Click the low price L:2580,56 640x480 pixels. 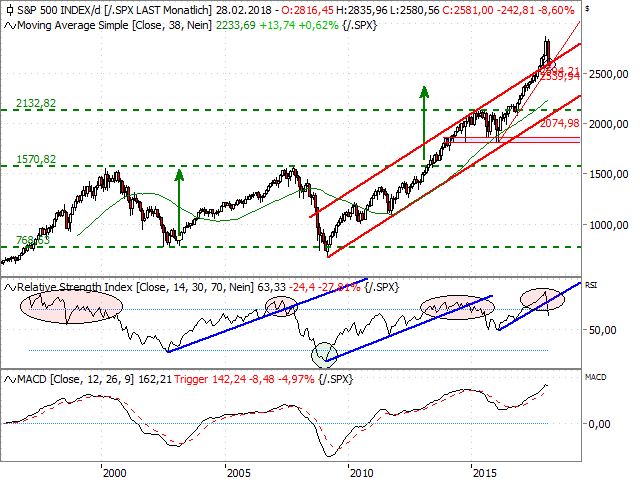415,10
